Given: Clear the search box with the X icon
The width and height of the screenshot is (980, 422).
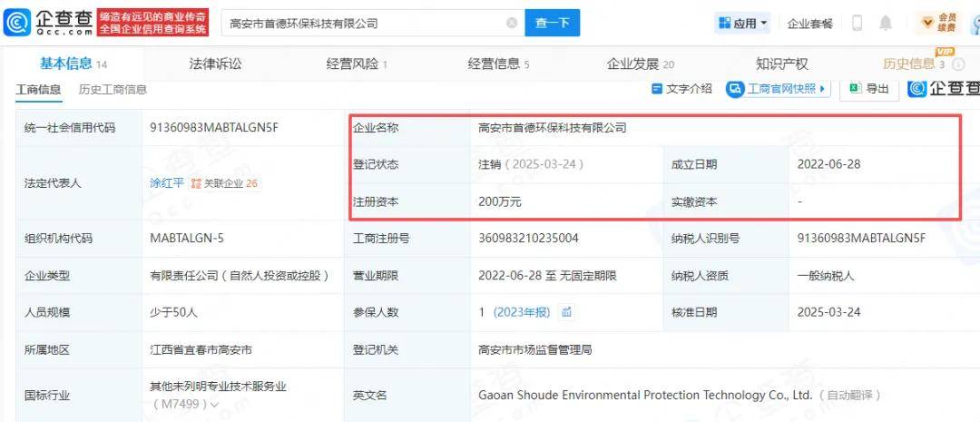Looking at the screenshot, I should tap(512, 24).
